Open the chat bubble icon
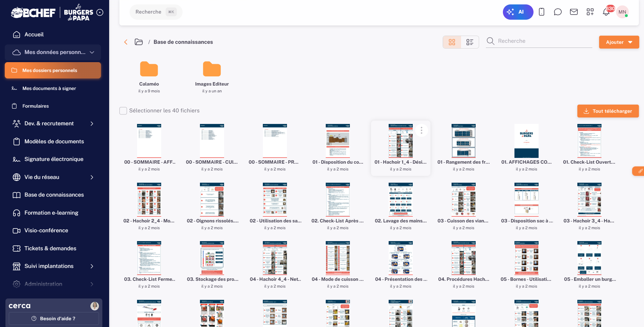Screen dimensions: 644x327 pyautogui.click(x=558, y=12)
